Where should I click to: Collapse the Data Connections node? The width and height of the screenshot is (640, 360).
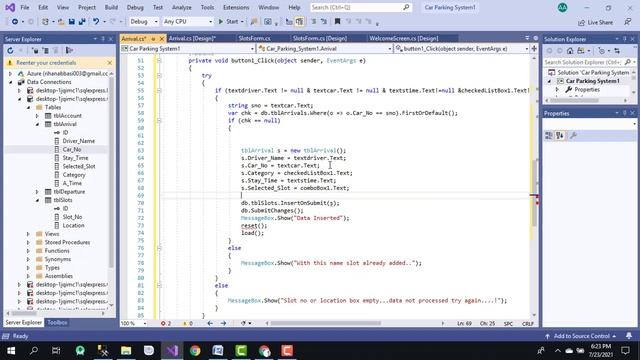[11, 82]
